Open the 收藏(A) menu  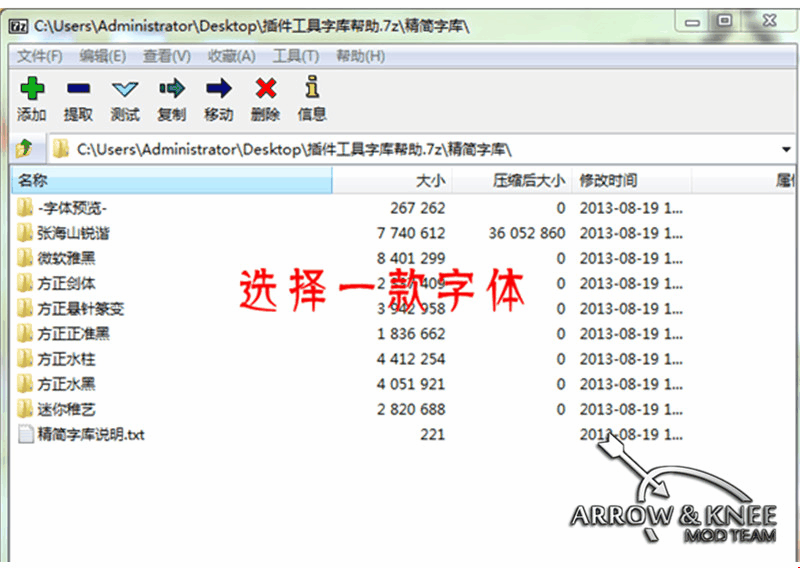(x=232, y=56)
